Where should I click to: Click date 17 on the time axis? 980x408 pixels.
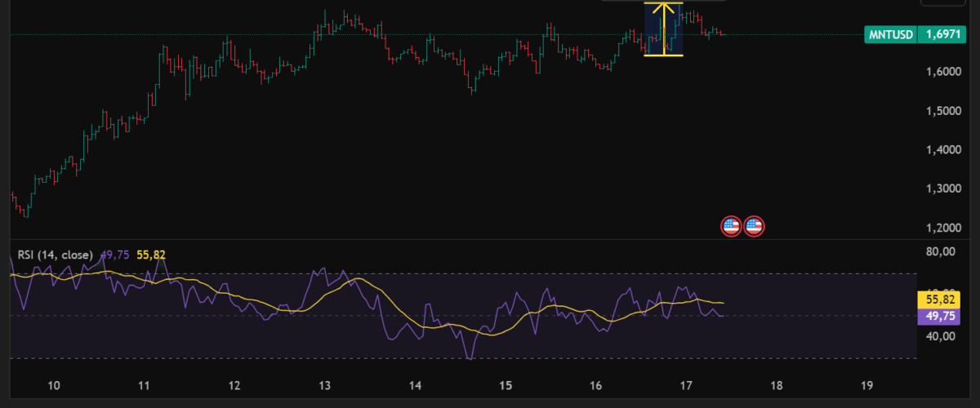[686, 386]
